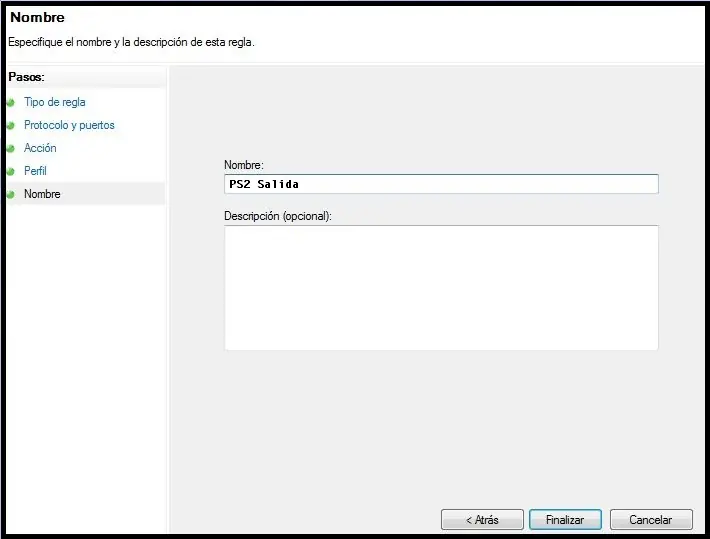The width and height of the screenshot is (710, 539).
Task: Select the Perfil step in sidebar
Action: pos(35,171)
